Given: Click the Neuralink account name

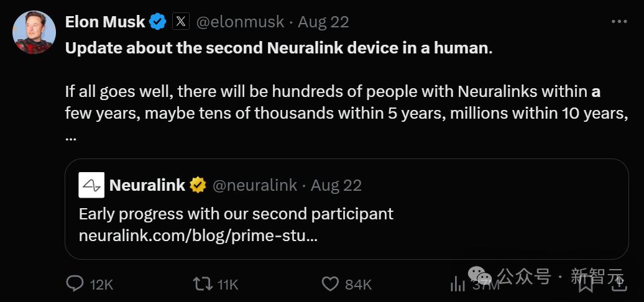Looking at the screenshot, I should [147, 185].
